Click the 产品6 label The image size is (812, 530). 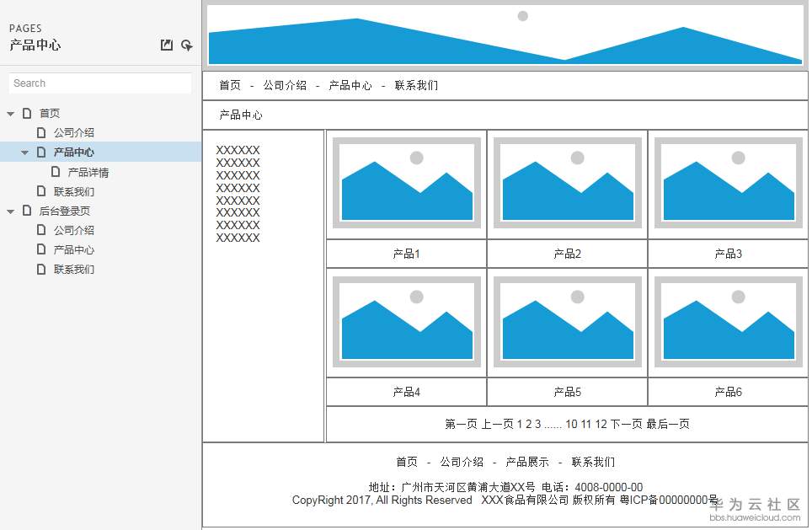coord(728,392)
